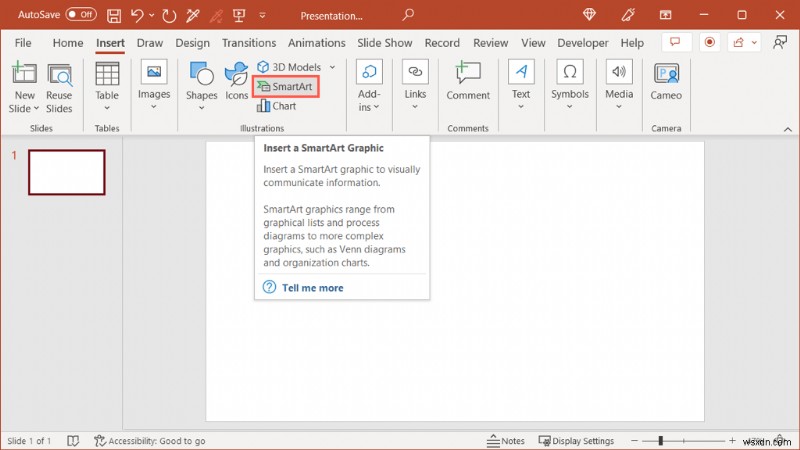Viewport: 800px width, 450px height.
Task: Open the Transitions tab
Action: coord(249,43)
